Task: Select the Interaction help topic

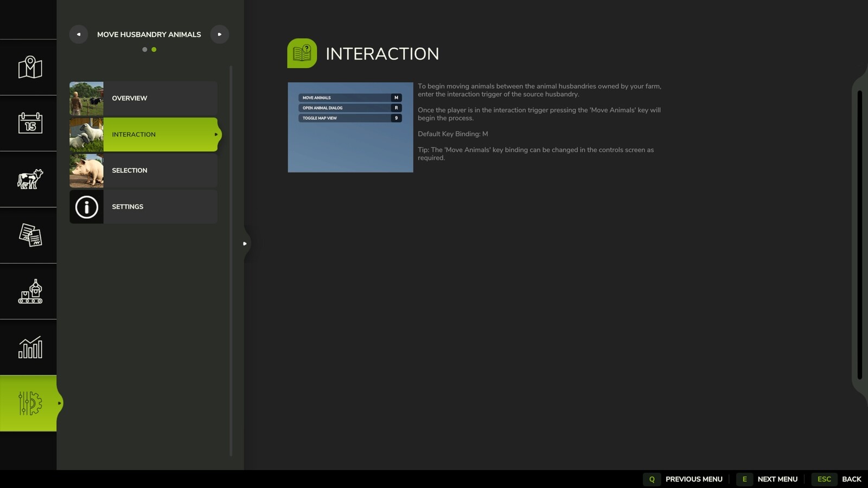Action: point(143,134)
